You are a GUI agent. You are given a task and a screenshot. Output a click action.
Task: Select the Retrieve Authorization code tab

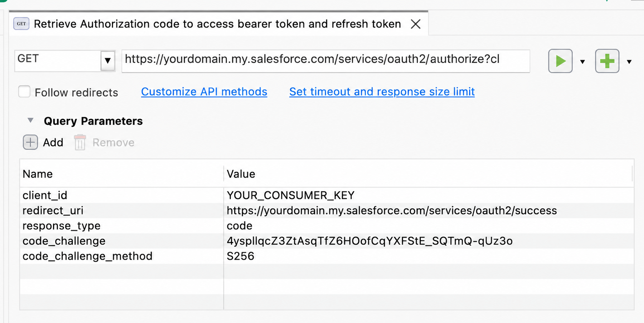coord(217,24)
